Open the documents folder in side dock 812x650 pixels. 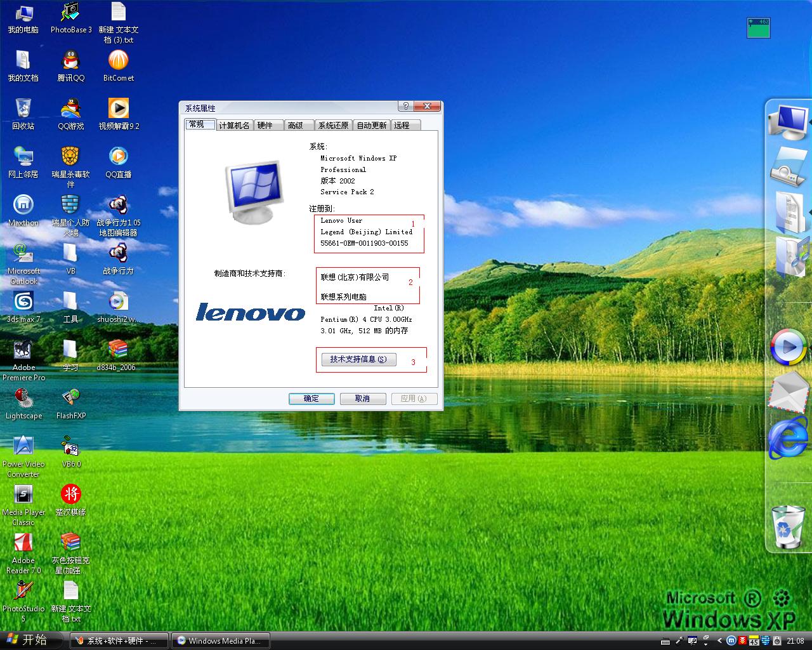click(x=790, y=213)
